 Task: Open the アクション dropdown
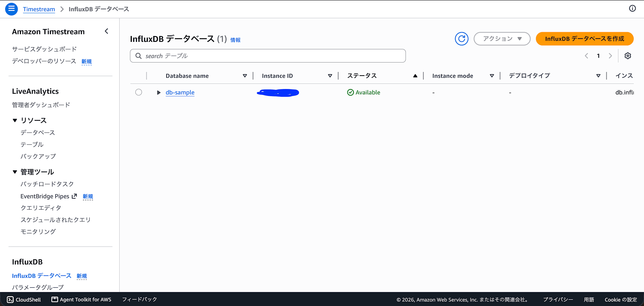click(502, 39)
